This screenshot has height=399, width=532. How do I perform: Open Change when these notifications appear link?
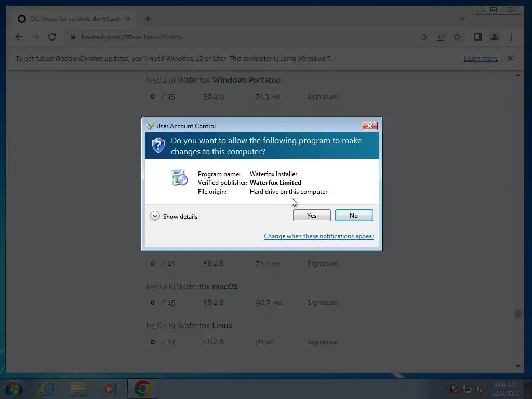(319, 236)
